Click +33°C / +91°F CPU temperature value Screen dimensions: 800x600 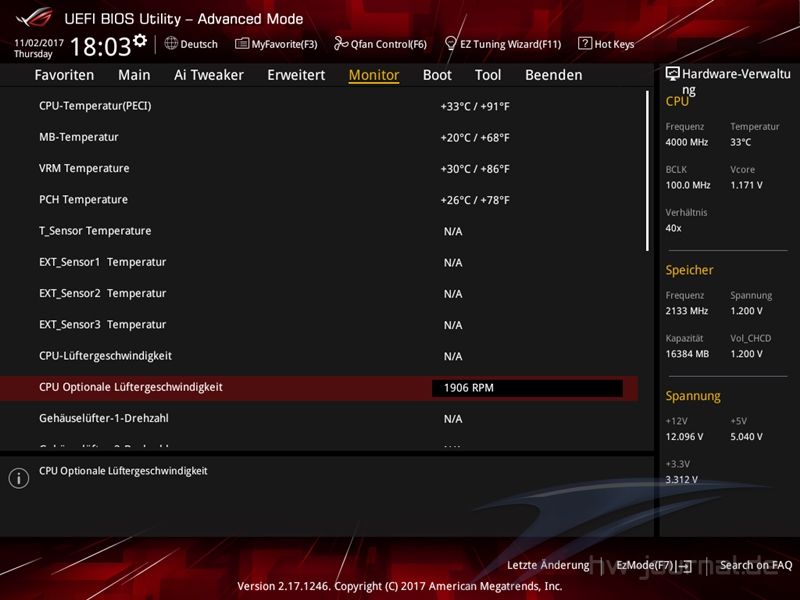[x=475, y=107]
